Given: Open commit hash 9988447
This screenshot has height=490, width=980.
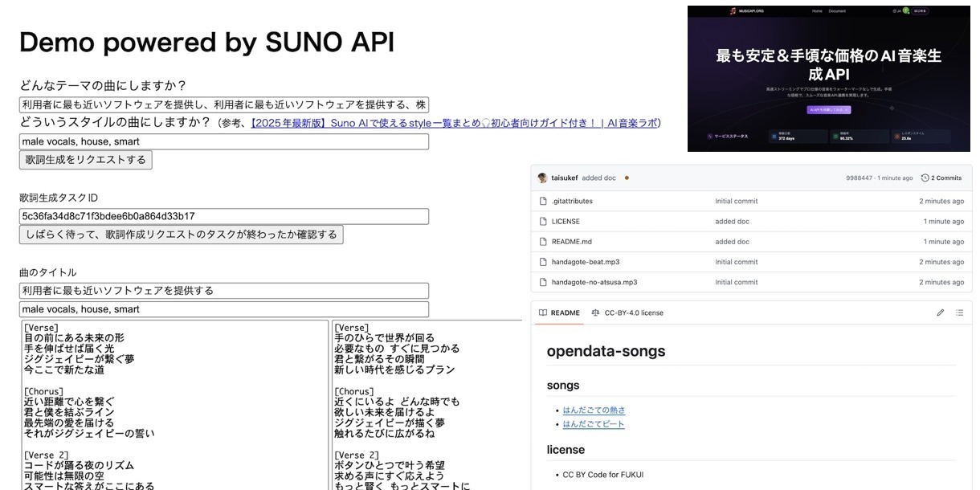Looking at the screenshot, I should point(859,178).
